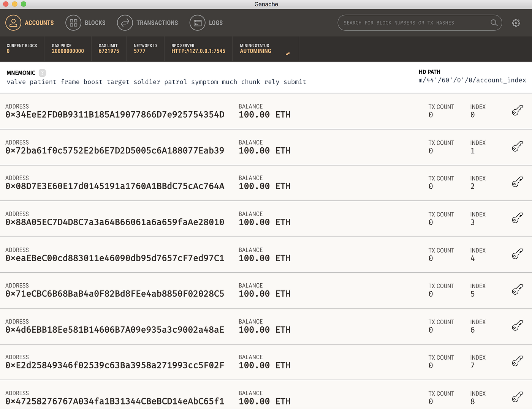
Task: Click the mnemonic help question mark icon
Action: [x=42, y=73]
